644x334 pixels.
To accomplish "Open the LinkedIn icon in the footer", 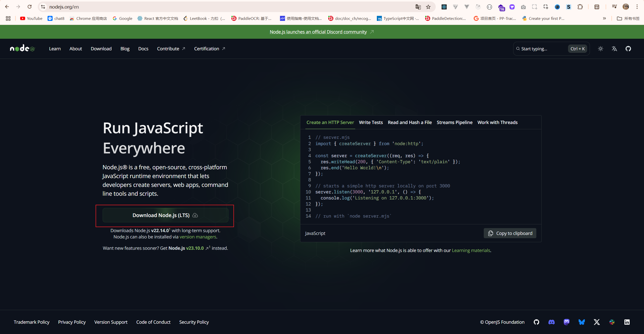I will [x=627, y=322].
